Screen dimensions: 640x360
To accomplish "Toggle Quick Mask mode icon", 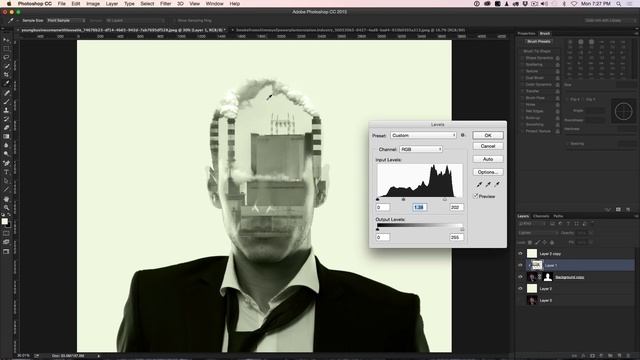I will [x=6, y=233].
